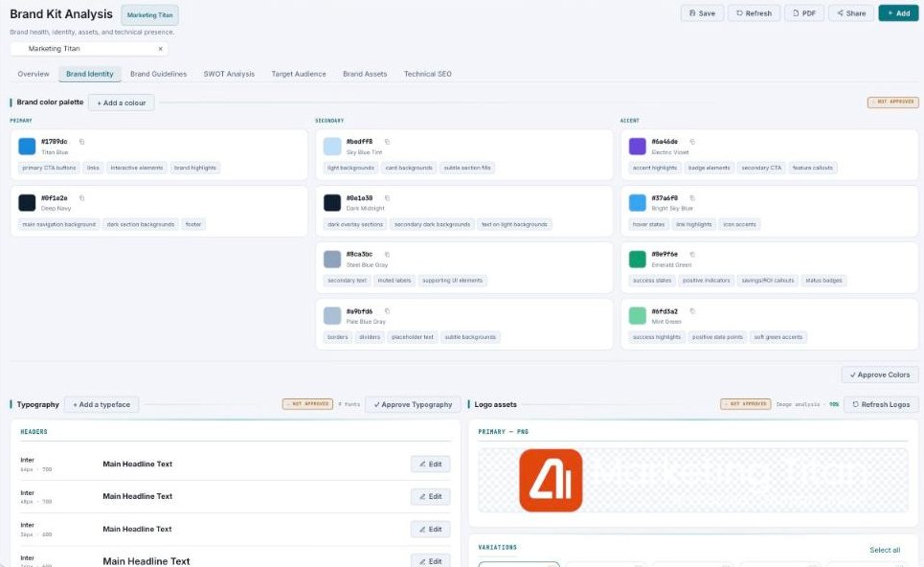The image size is (924, 567).
Task: Select the Emerald Green swatch
Action: click(x=638, y=260)
